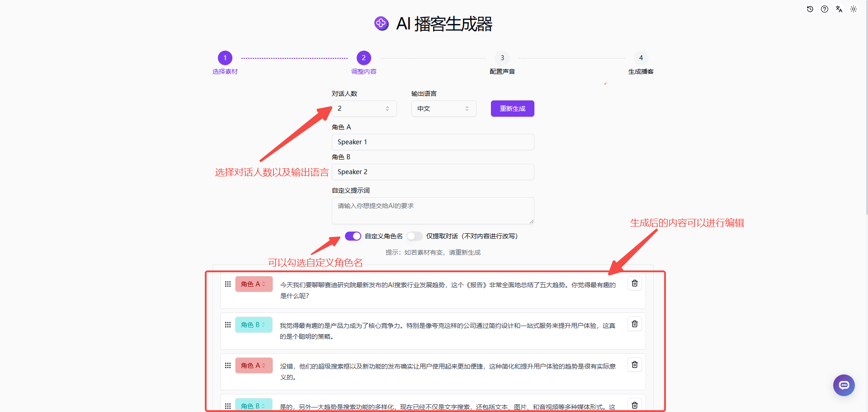The height and width of the screenshot is (412, 868).
Task: Change the 角色 A selector on the 没错 row
Action: [x=254, y=365]
